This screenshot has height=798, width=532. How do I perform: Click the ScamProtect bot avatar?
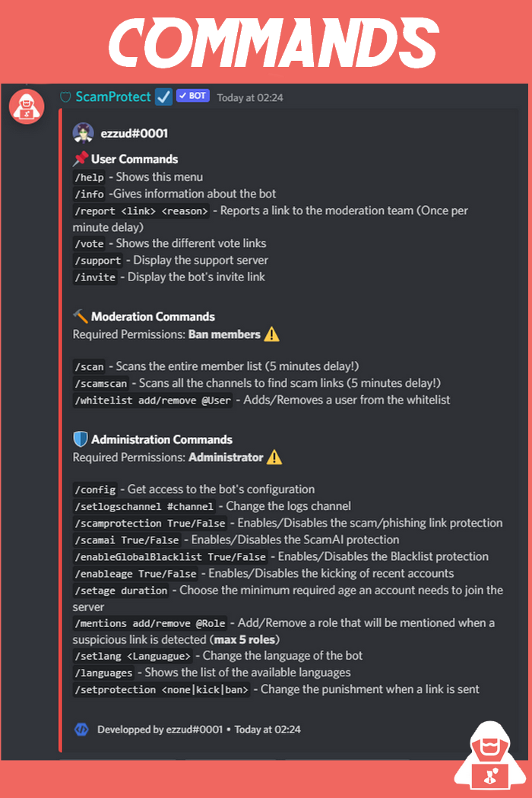click(27, 106)
